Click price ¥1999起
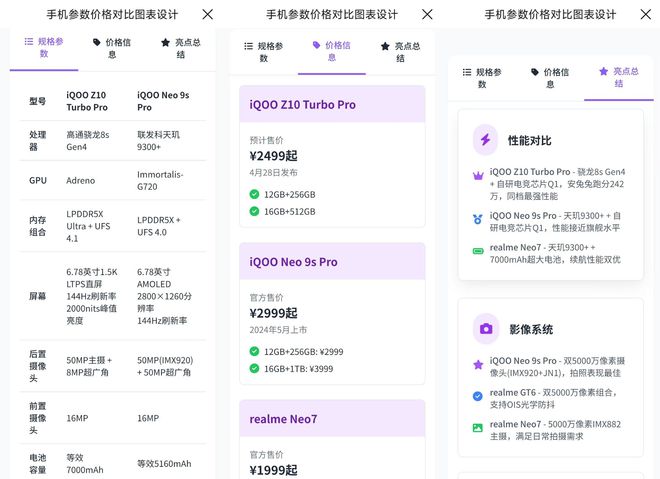The width and height of the screenshot is (660, 479). [273, 470]
